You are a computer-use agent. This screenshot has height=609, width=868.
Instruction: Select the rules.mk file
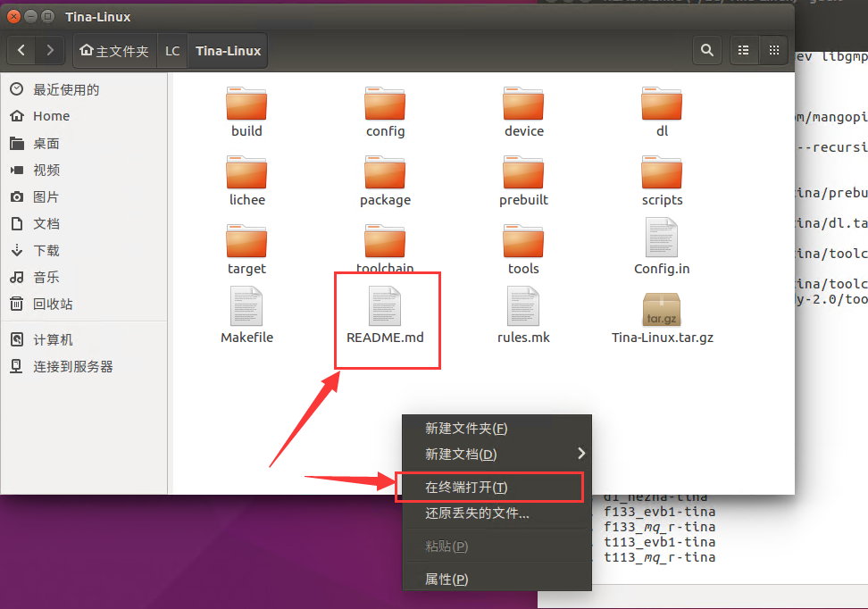point(523,315)
